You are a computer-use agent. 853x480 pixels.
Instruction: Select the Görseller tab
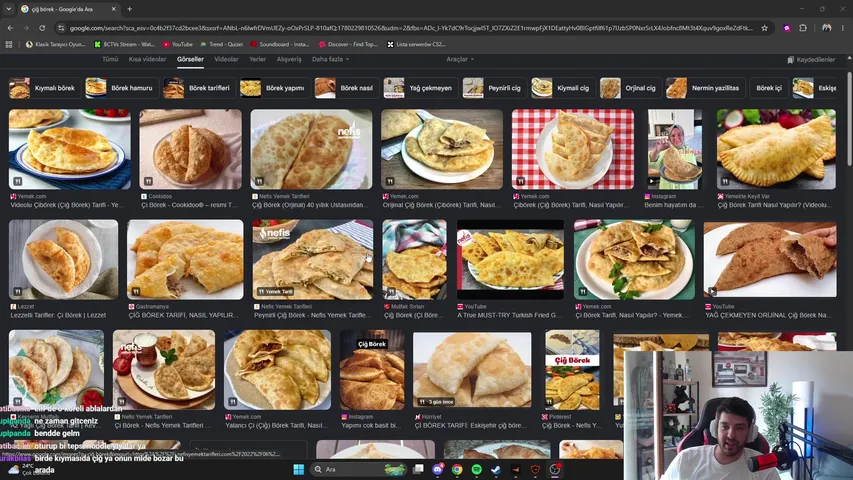point(190,59)
